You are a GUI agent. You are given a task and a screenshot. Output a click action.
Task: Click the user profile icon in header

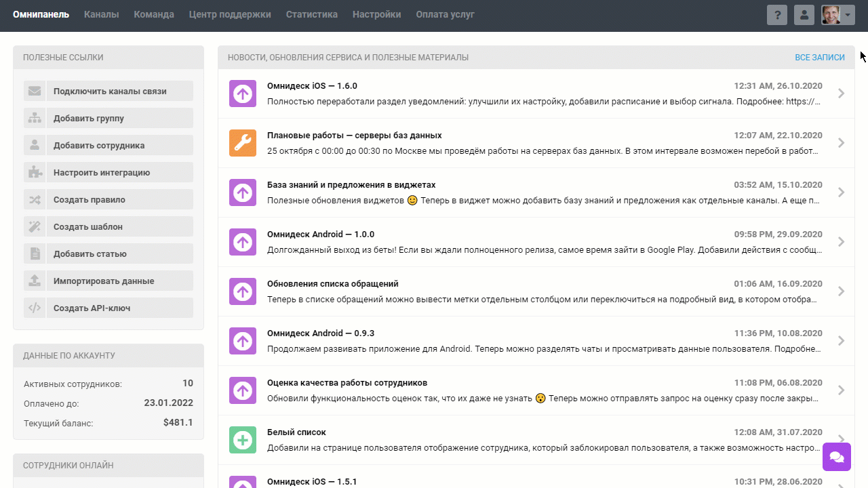pyautogui.click(x=804, y=15)
